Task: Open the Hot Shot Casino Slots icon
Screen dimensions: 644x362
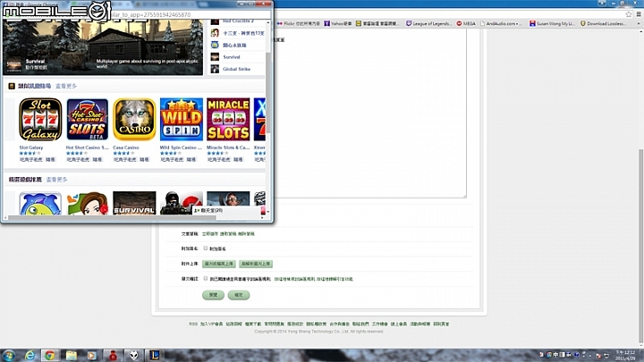Action: point(87,120)
